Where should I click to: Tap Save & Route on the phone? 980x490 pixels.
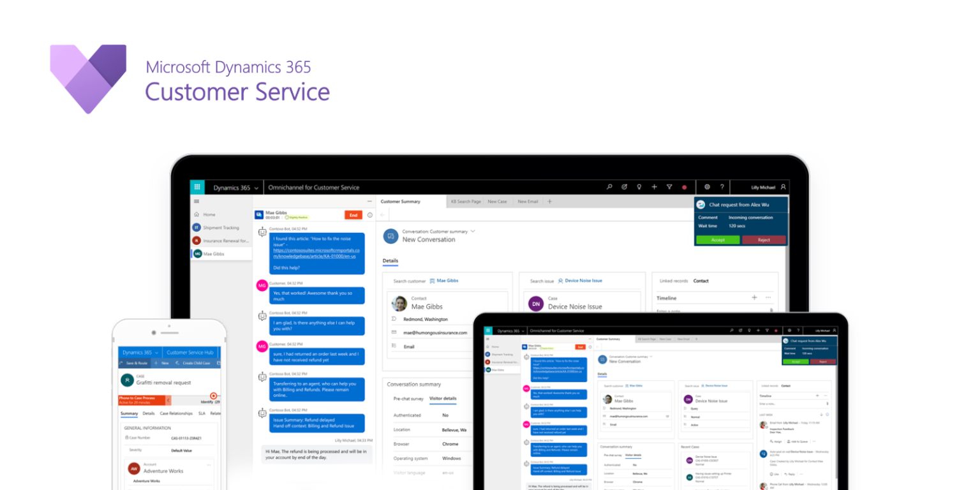(x=135, y=363)
